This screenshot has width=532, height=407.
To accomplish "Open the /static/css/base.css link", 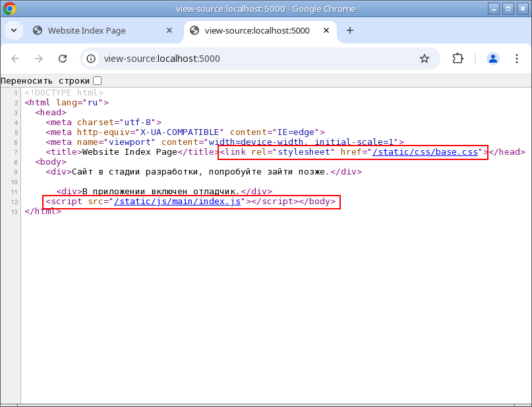I will click(x=425, y=152).
